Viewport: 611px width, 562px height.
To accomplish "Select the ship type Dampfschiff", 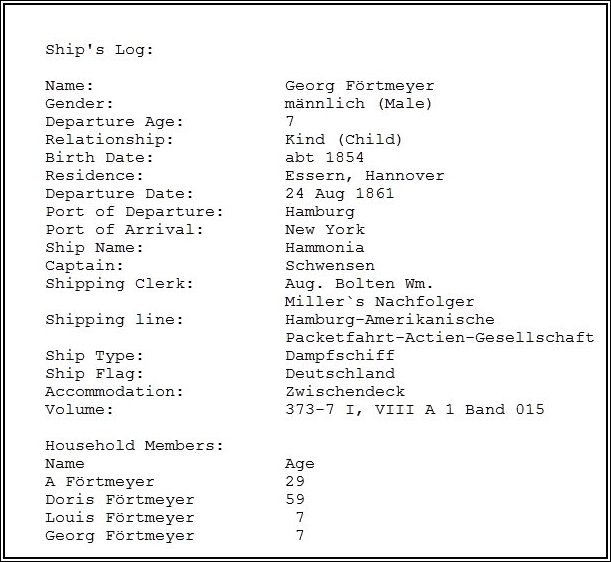I will (339, 356).
